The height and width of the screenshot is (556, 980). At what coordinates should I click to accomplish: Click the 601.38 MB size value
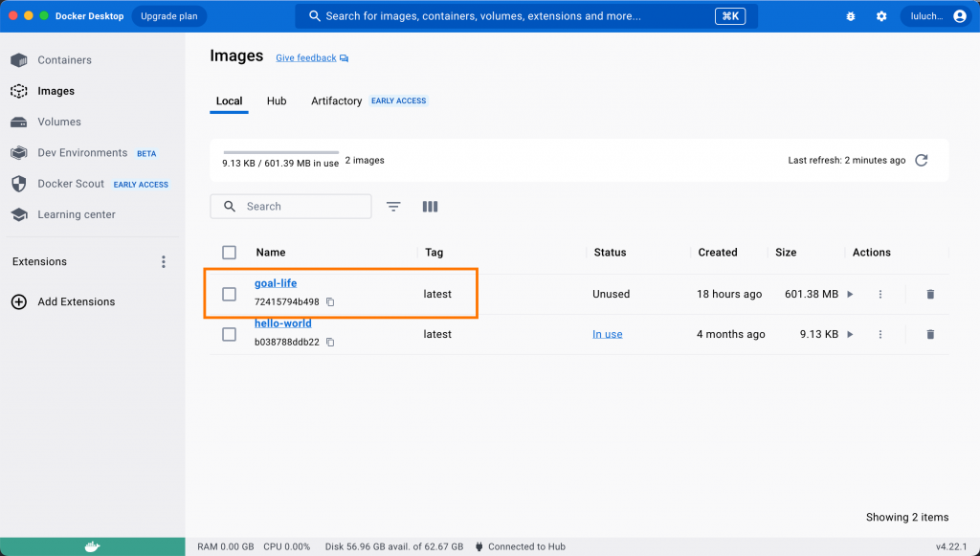pos(812,294)
